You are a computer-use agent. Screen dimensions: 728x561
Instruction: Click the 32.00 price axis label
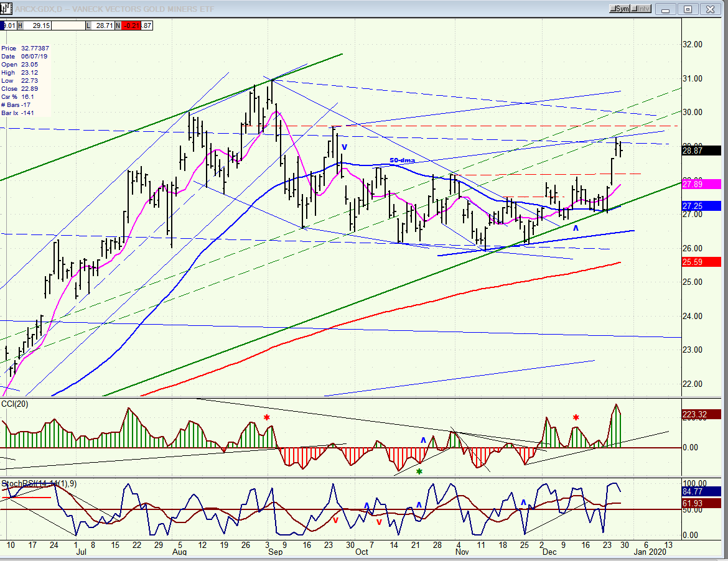(x=693, y=45)
